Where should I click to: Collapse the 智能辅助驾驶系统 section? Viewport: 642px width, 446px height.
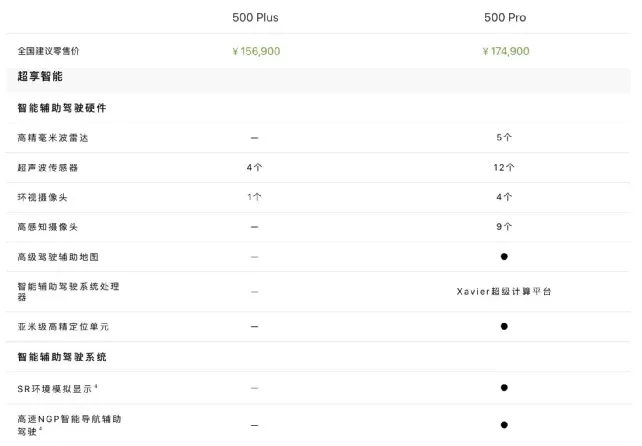tap(62, 356)
